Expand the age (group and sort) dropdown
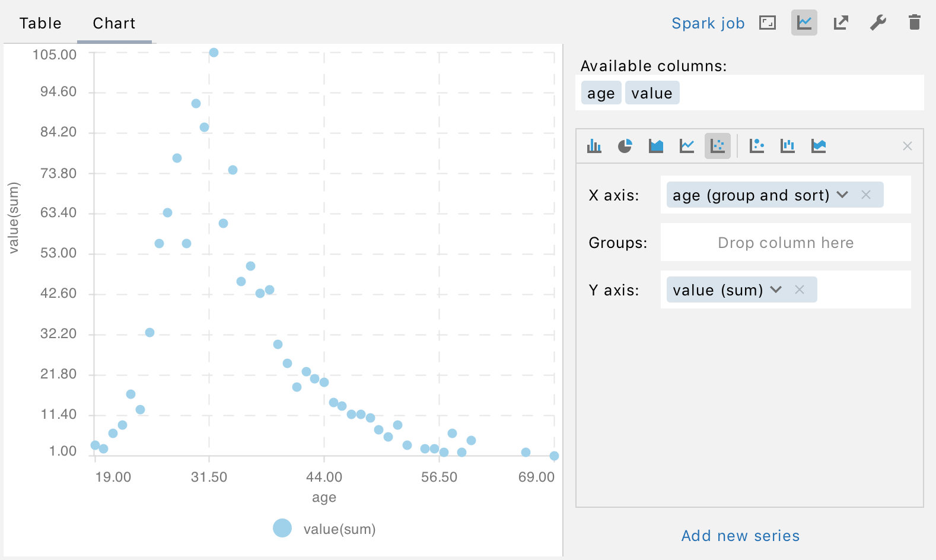 point(842,195)
